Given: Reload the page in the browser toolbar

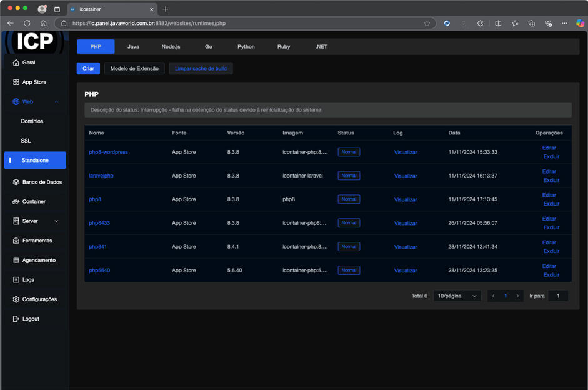Looking at the screenshot, I should point(27,23).
